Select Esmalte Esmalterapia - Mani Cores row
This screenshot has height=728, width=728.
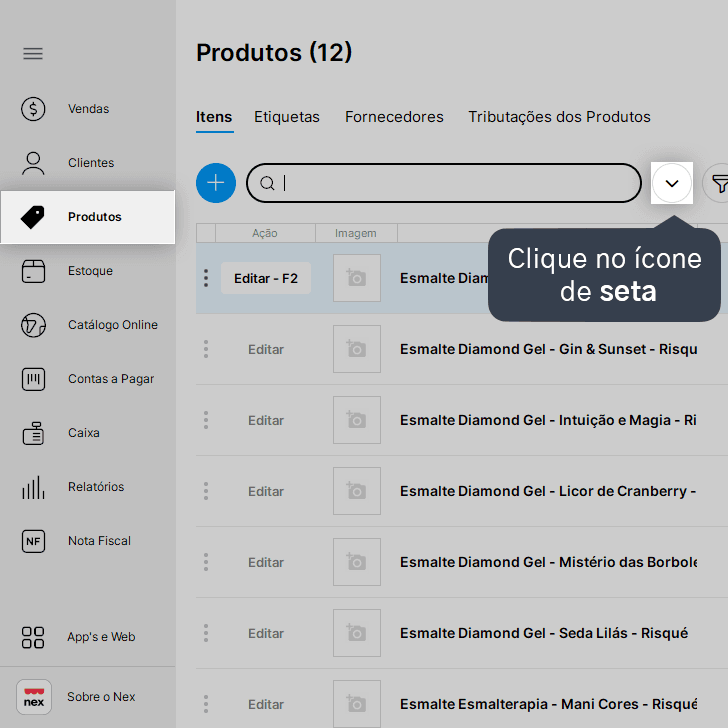coord(548,704)
